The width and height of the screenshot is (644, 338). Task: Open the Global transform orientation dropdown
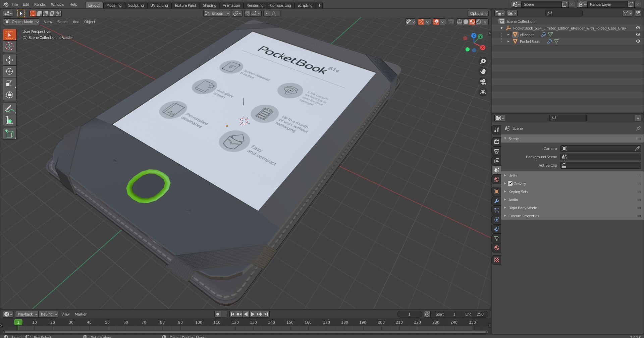(x=217, y=13)
